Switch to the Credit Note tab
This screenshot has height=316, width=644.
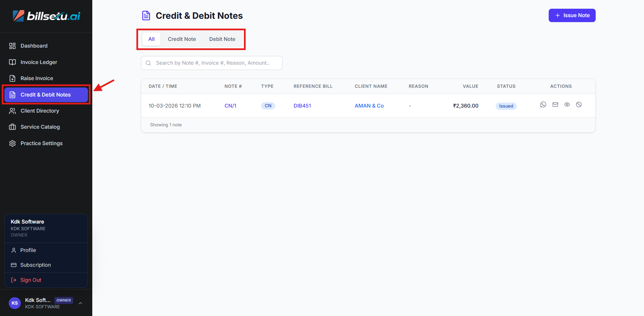coord(182,39)
